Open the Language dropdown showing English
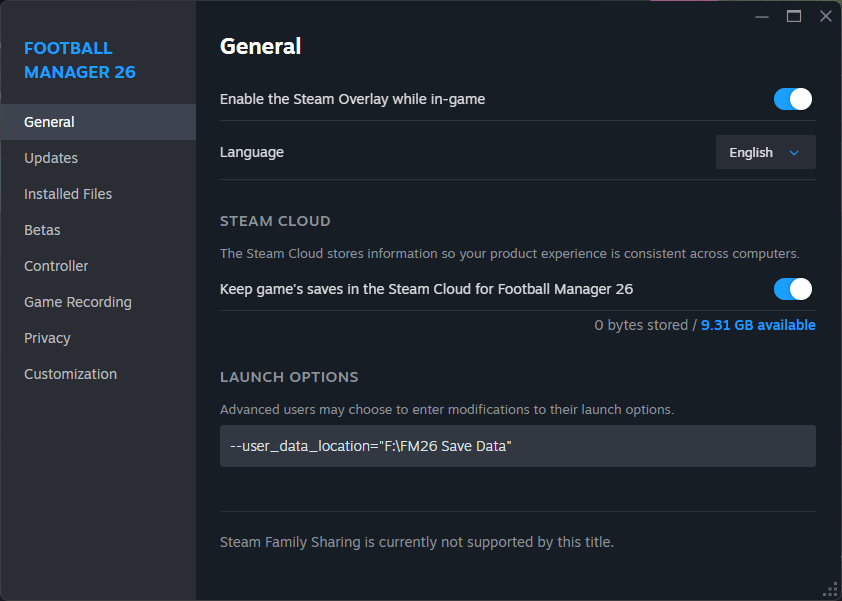Viewport: 842px width, 601px height. click(x=765, y=153)
